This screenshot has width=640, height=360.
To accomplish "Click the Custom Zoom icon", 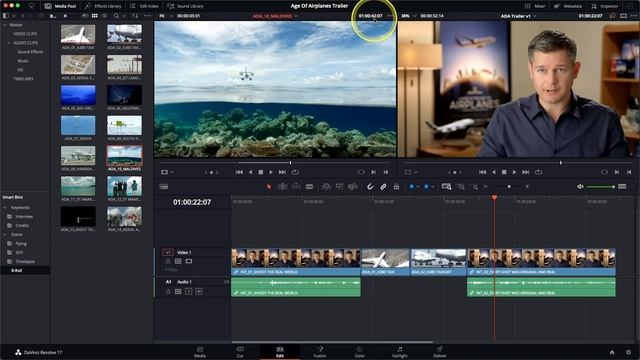I will coord(474,187).
